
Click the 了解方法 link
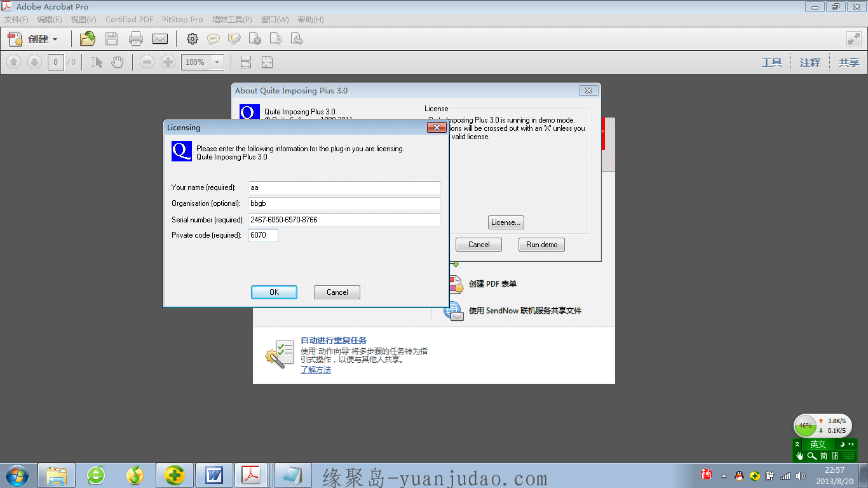[316, 370]
